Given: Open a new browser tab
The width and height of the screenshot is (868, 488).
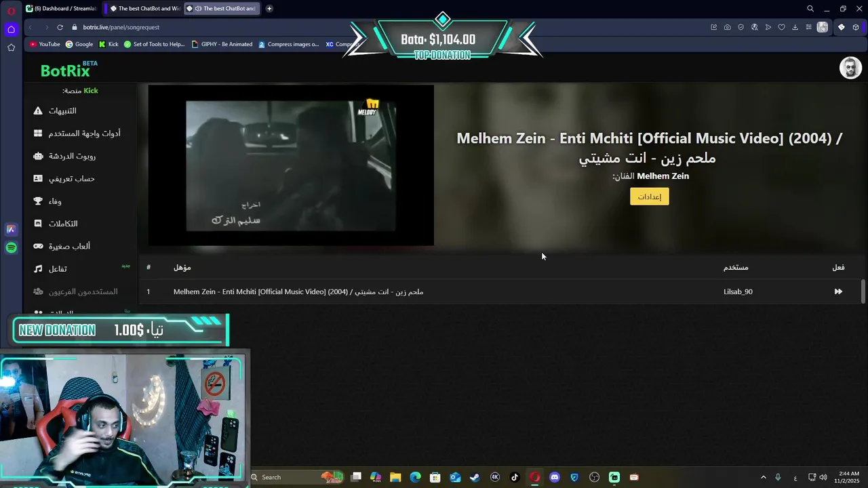Looking at the screenshot, I should click(269, 9).
